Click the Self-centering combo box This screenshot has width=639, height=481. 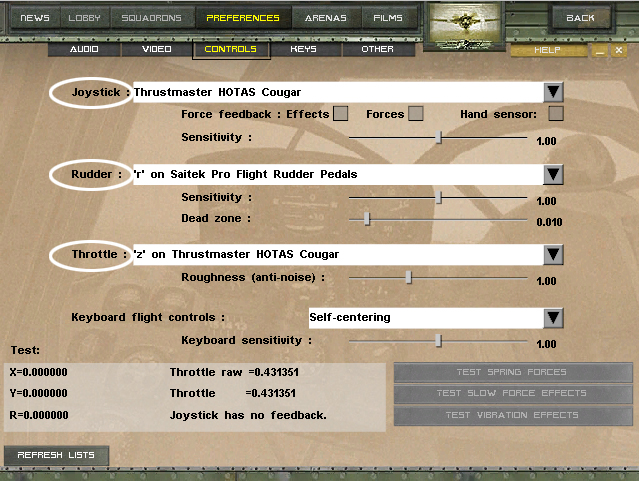click(426, 318)
